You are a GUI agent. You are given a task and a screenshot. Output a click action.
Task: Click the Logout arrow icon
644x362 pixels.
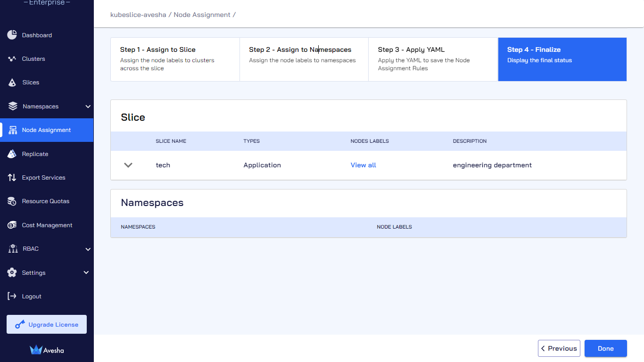tap(12, 296)
